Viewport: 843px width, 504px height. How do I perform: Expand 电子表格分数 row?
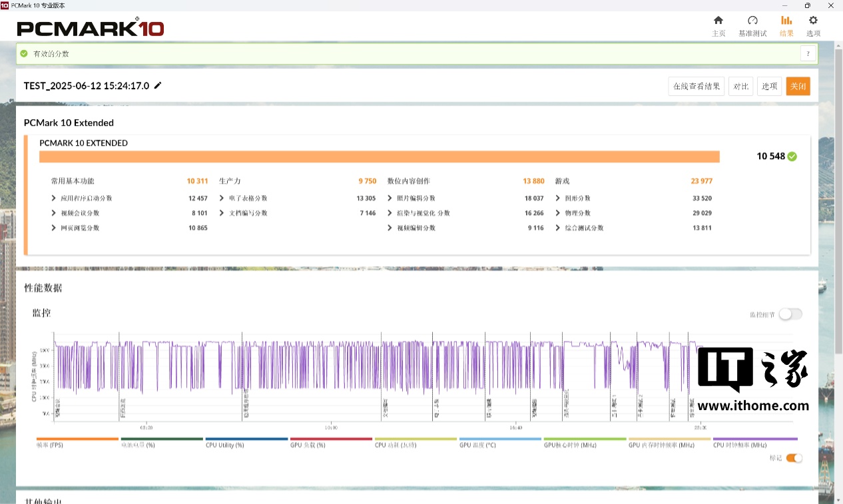222,198
